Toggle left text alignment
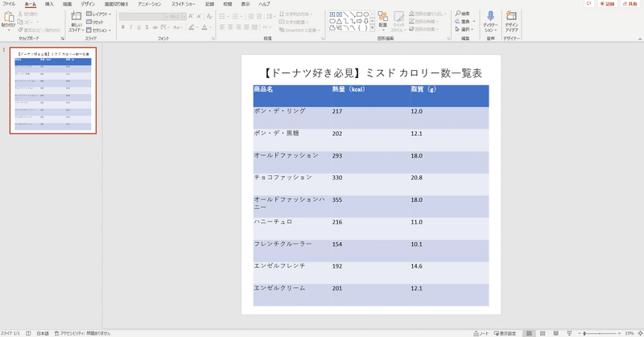Image resolution: width=644 pixels, height=337 pixels. [x=222, y=27]
